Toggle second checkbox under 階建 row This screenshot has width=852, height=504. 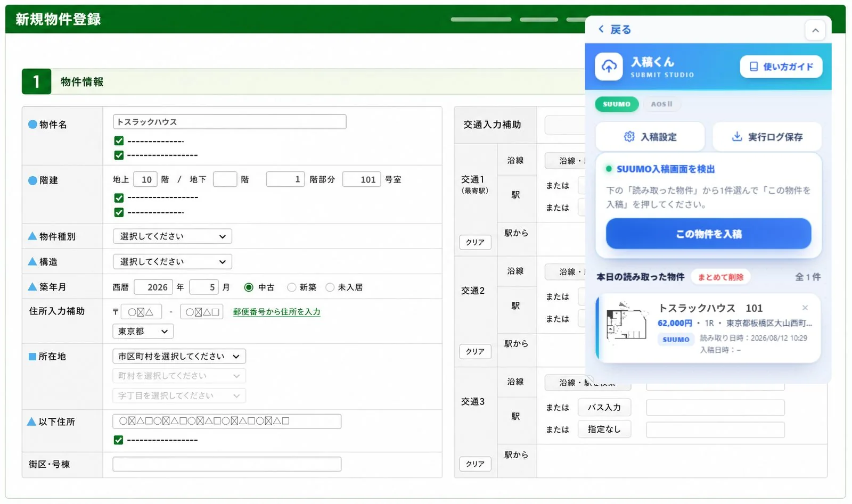pos(119,212)
